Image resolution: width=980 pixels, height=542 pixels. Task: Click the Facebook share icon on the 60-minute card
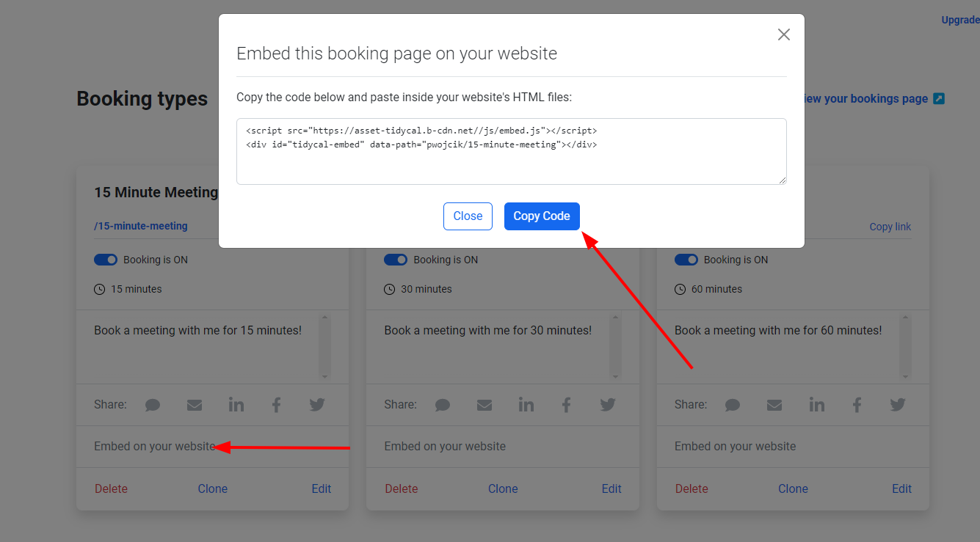[857, 405]
